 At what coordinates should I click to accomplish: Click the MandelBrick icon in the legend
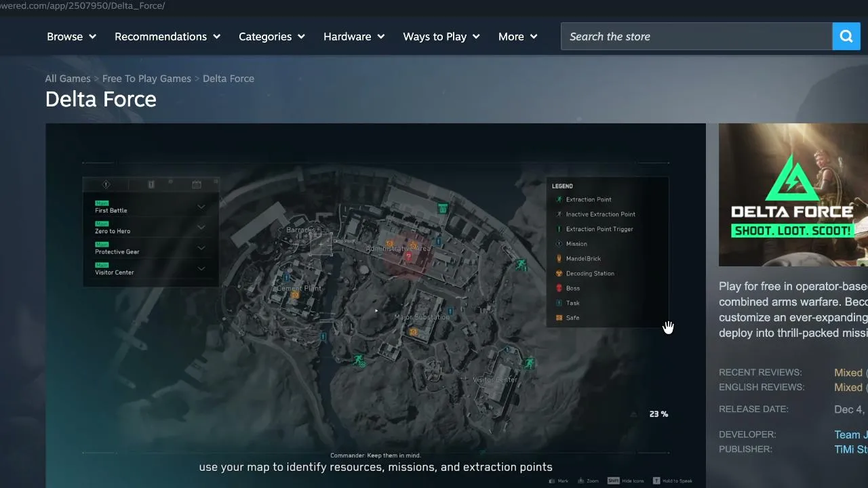coord(559,258)
